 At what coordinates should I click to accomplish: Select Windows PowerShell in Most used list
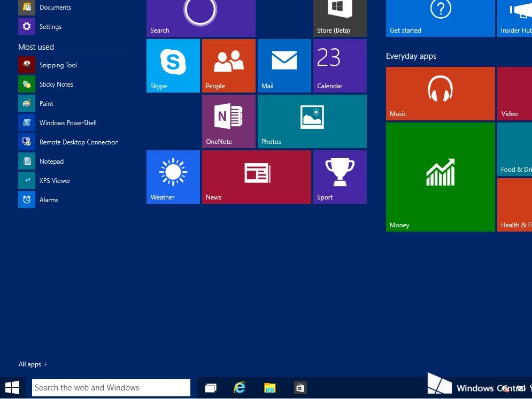(x=68, y=123)
